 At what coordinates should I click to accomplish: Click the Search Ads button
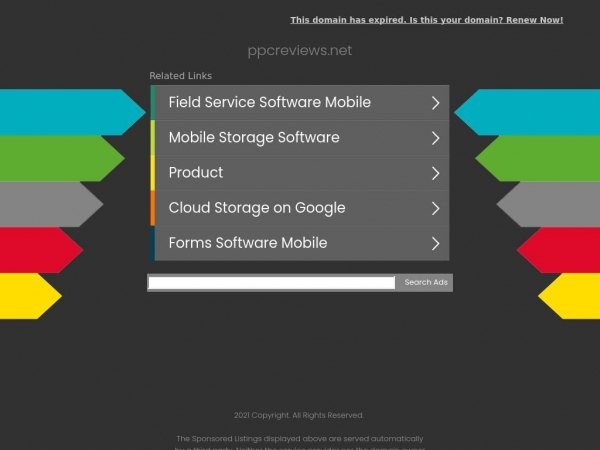point(426,282)
